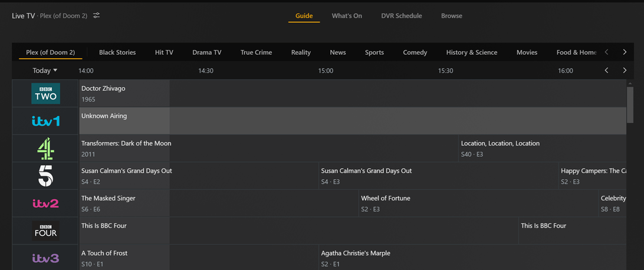The width and height of the screenshot is (644, 270).
Task: Select the ITV1 channel logo
Action: tap(45, 121)
